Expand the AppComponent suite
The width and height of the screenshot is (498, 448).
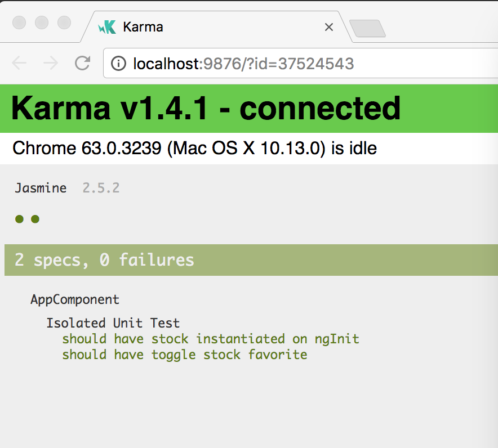click(x=75, y=300)
